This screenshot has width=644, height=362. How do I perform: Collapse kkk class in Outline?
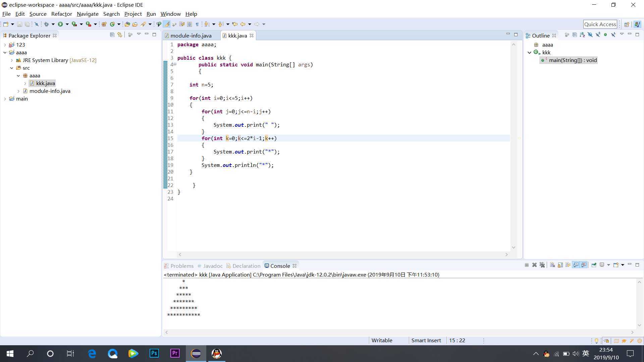coord(530,53)
